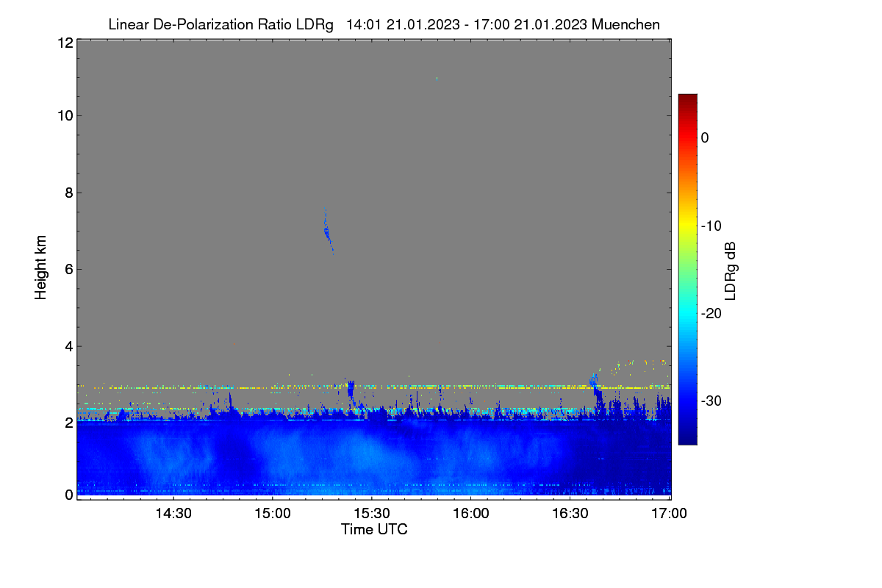The width and height of the screenshot is (882, 588).
Task: Click the date range '14:01 21.01.2023 - 17:00 21.01.2023'
Action: tap(466, 25)
